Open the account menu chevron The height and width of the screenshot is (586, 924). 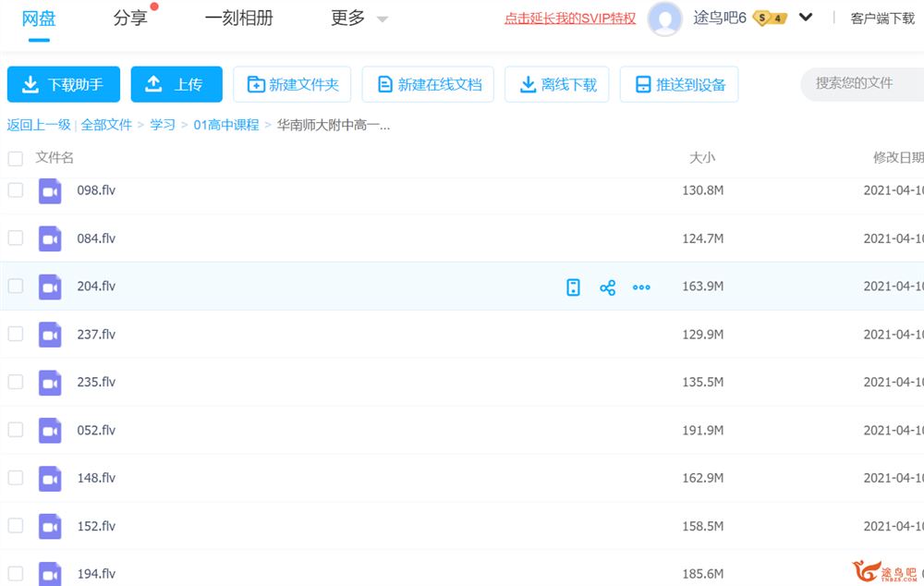point(806,18)
